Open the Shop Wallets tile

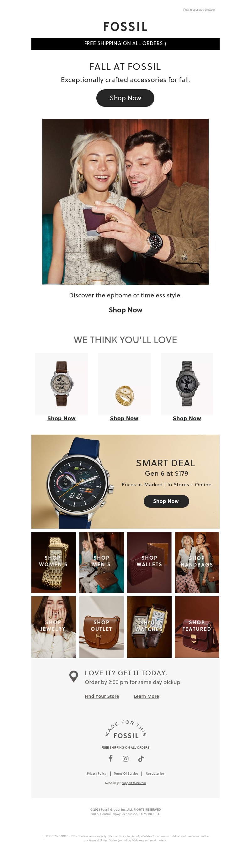click(149, 562)
